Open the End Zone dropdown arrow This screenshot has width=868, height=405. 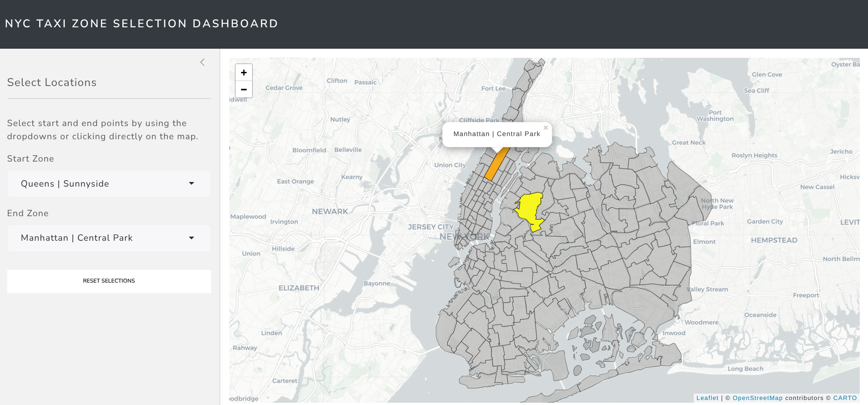point(192,238)
